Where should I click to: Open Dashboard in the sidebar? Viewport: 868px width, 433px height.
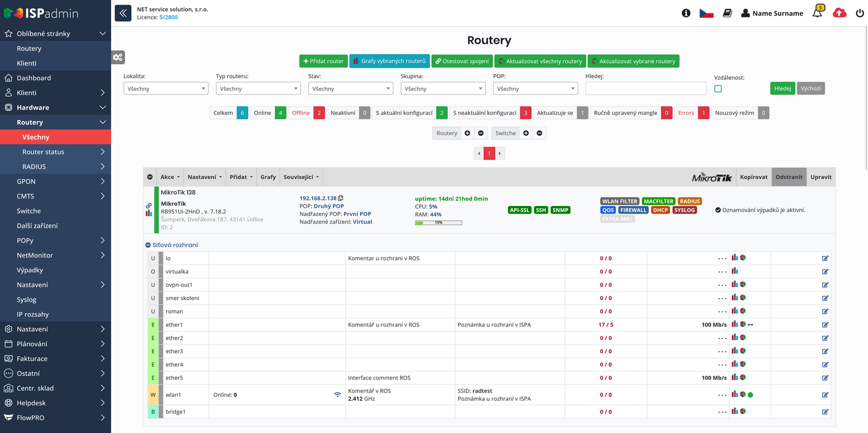[56, 78]
